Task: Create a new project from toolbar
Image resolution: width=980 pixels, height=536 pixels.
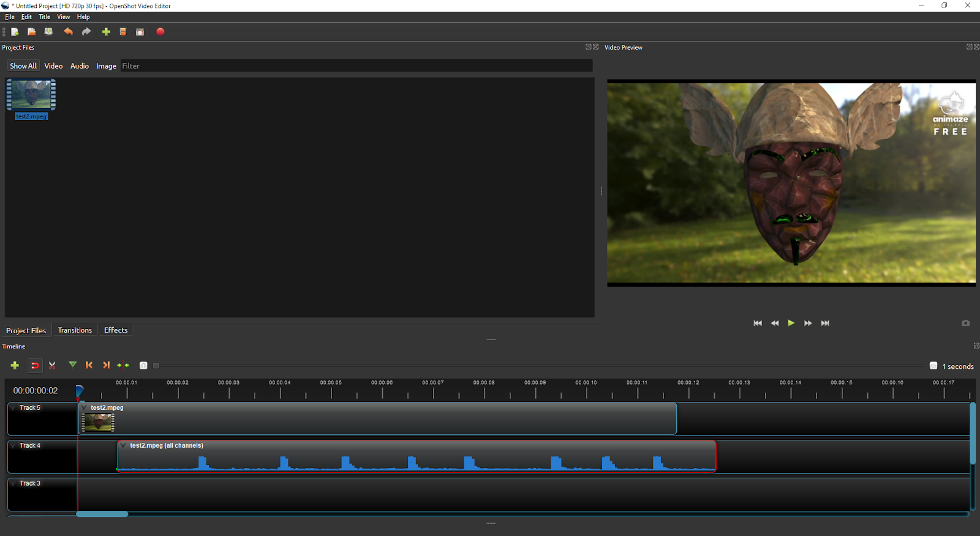Action: click(15, 32)
